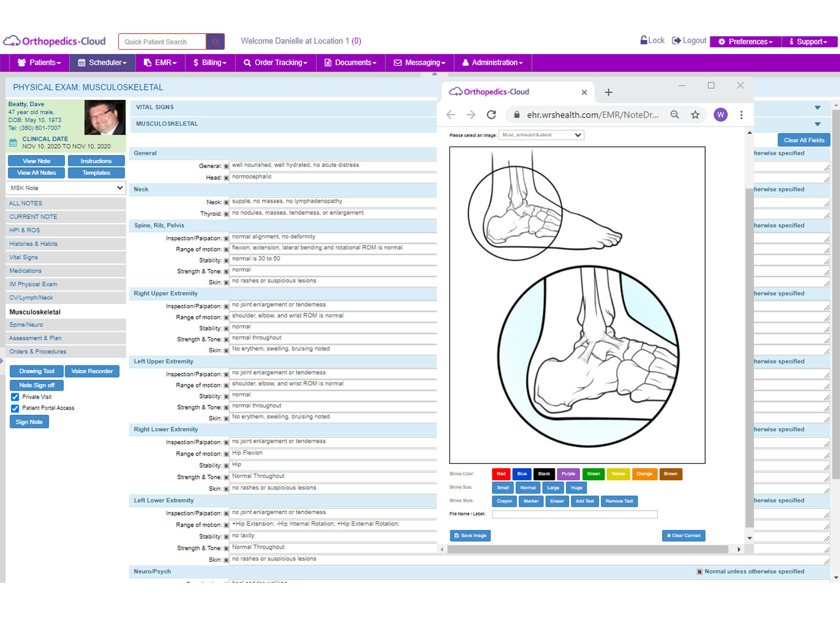Open the EMR menu

(160, 62)
